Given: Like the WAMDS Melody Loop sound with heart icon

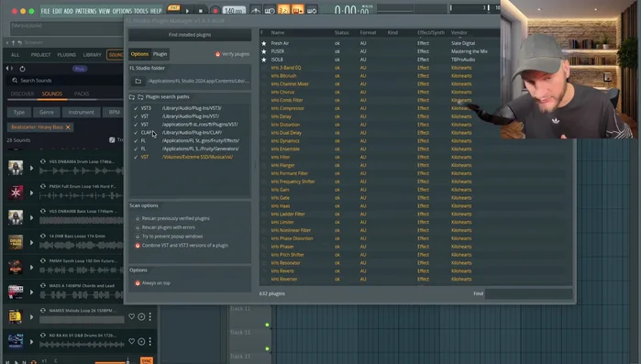Looking at the screenshot, I should click(x=132, y=316).
